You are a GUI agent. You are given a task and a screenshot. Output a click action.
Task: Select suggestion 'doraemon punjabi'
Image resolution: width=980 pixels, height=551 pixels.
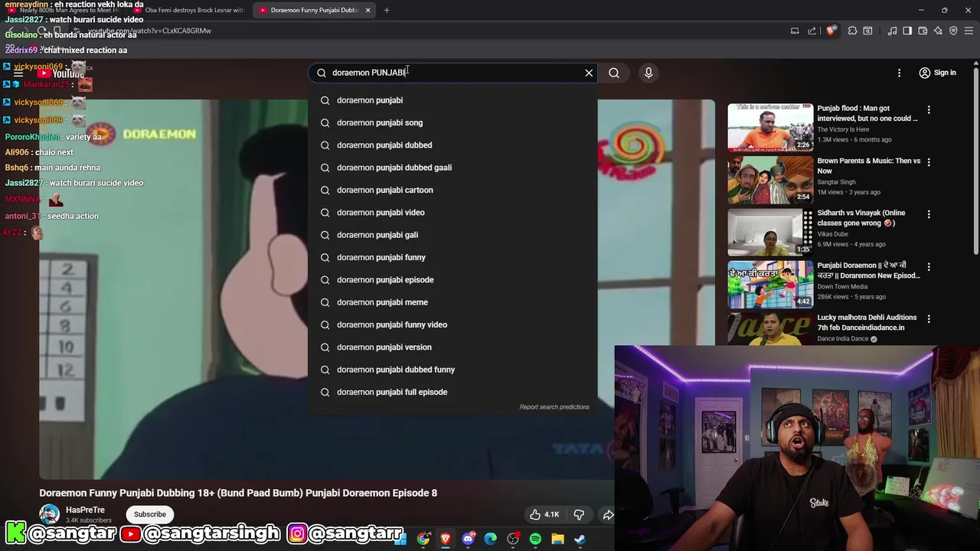click(x=452, y=100)
